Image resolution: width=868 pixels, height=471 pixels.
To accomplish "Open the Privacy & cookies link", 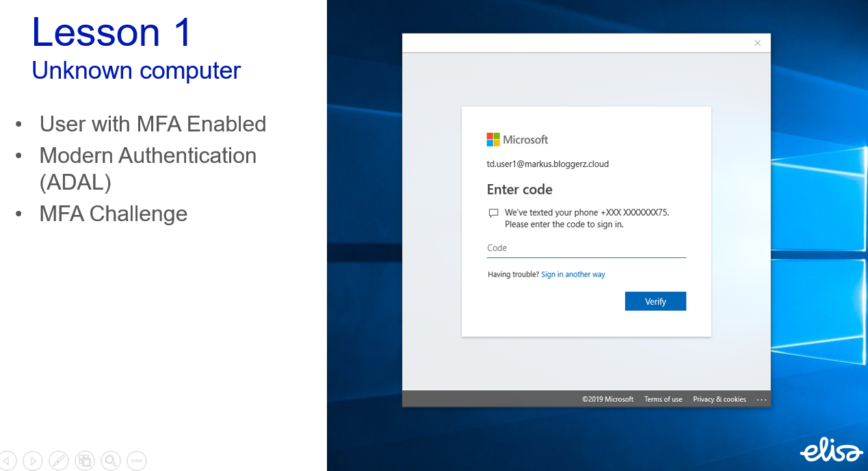I will pyautogui.click(x=719, y=399).
